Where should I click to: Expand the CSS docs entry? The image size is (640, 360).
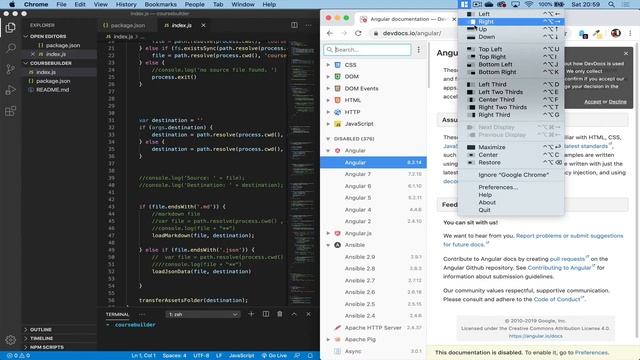click(328, 65)
